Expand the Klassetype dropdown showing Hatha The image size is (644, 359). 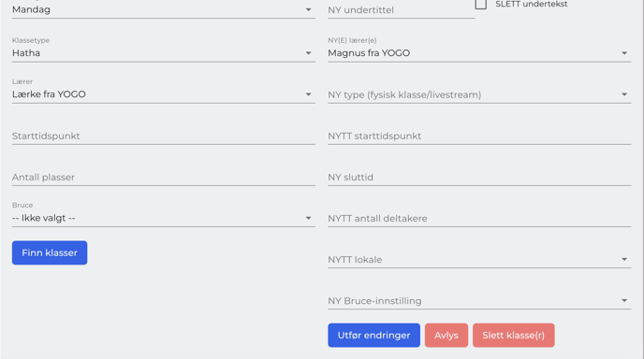(164, 53)
